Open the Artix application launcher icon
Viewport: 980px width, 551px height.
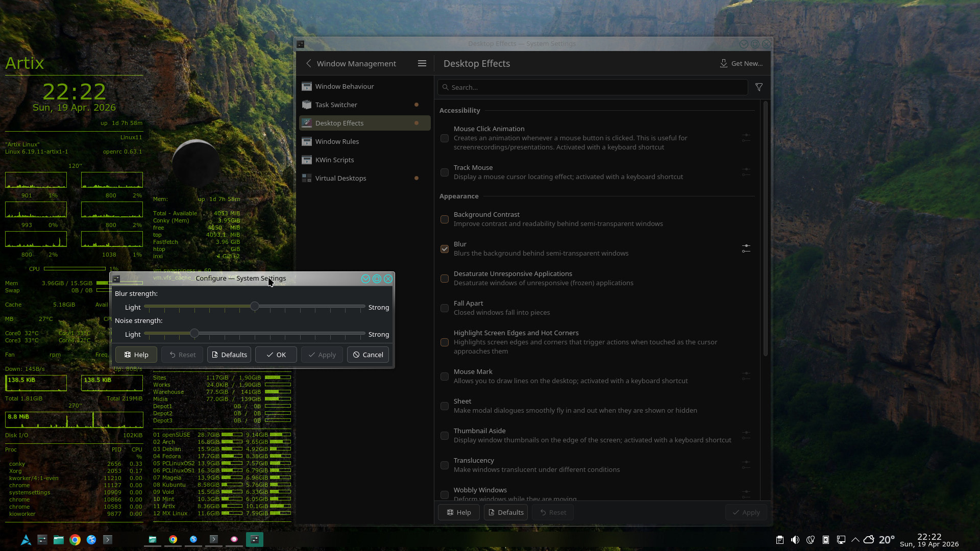click(x=26, y=540)
